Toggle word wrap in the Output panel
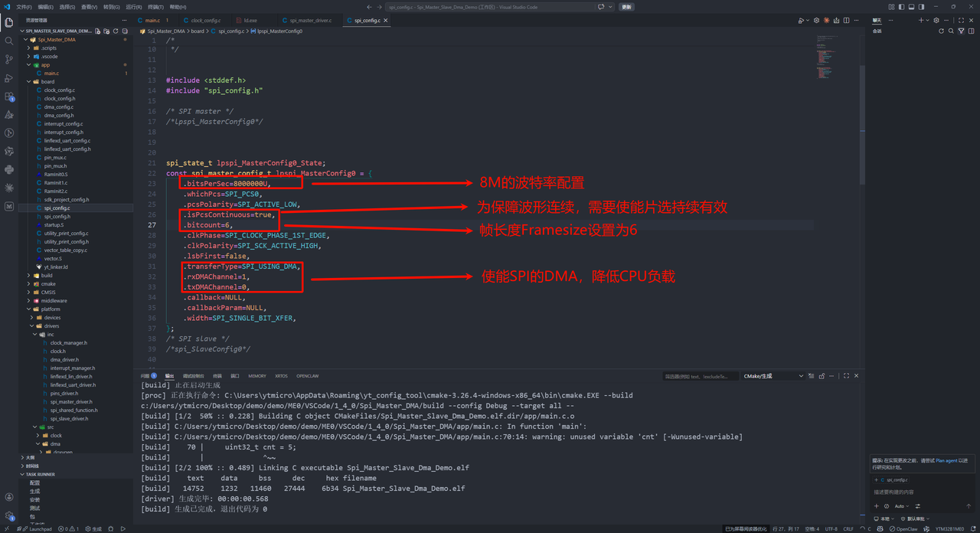The width and height of the screenshot is (980, 533). [831, 375]
